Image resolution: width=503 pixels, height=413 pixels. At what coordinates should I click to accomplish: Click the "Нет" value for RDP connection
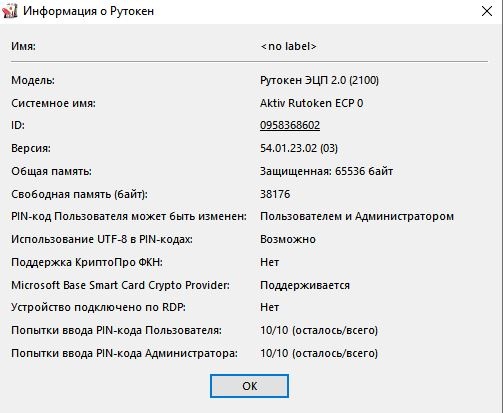click(269, 307)
